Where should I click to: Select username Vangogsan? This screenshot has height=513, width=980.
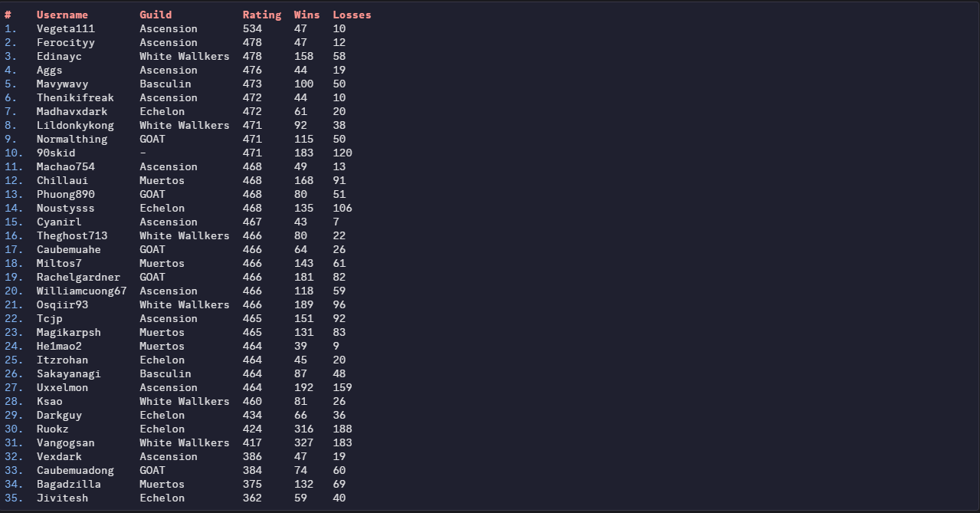click(66, 442)
